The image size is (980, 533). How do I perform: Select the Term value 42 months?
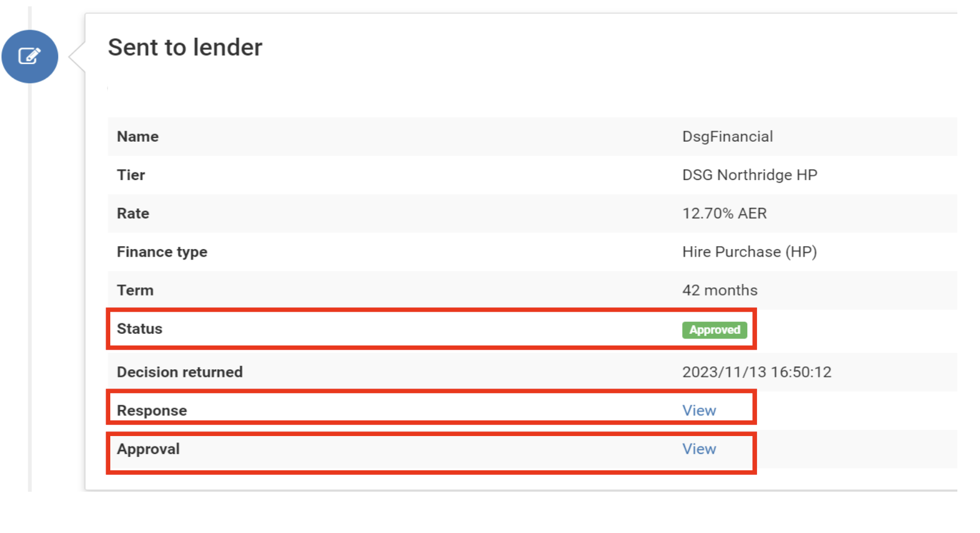coord(720,290)
